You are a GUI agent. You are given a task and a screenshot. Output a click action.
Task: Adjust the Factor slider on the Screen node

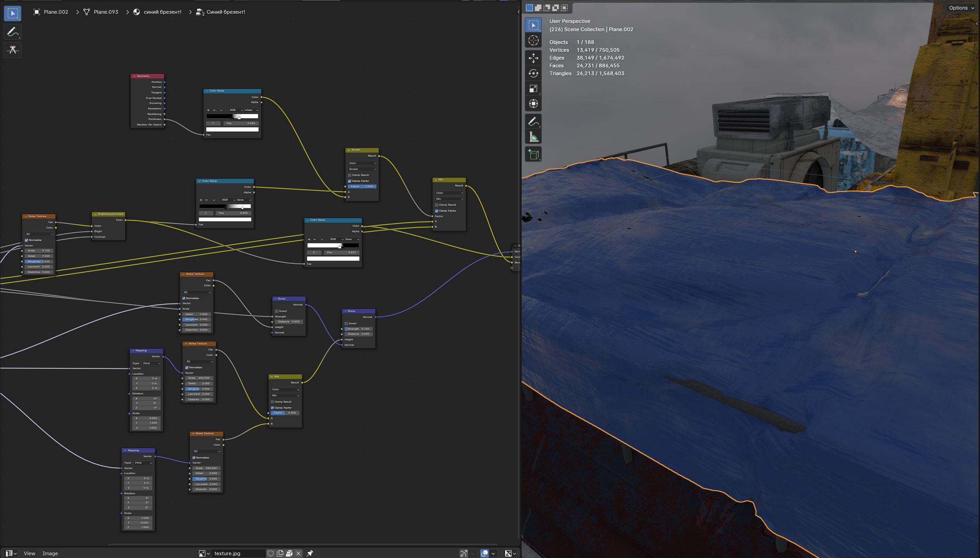(362, 186)
